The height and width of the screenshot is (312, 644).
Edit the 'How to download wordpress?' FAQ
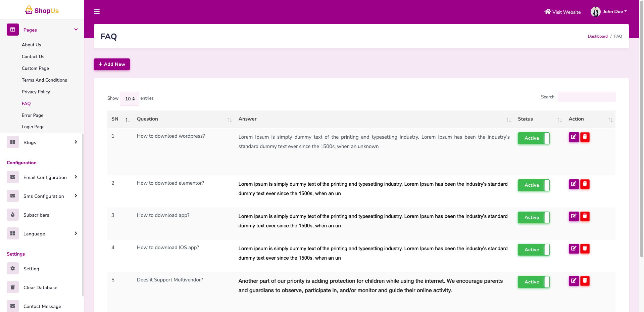574,137
